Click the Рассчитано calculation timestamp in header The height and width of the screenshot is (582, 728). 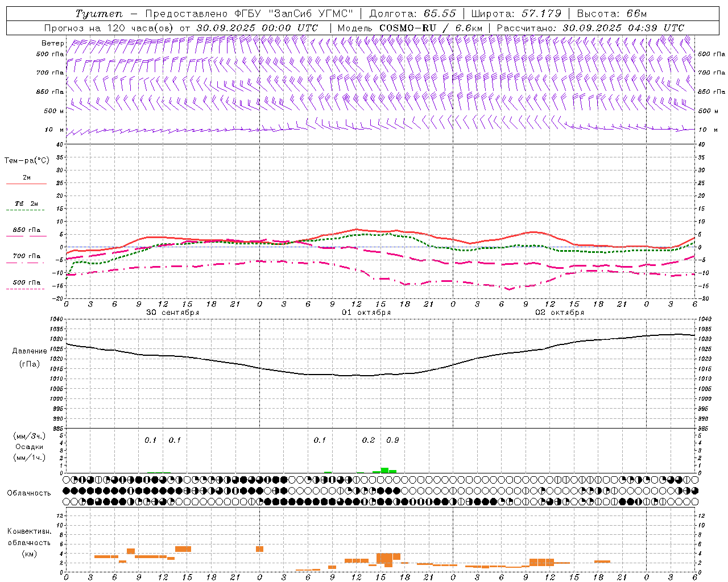590,28
